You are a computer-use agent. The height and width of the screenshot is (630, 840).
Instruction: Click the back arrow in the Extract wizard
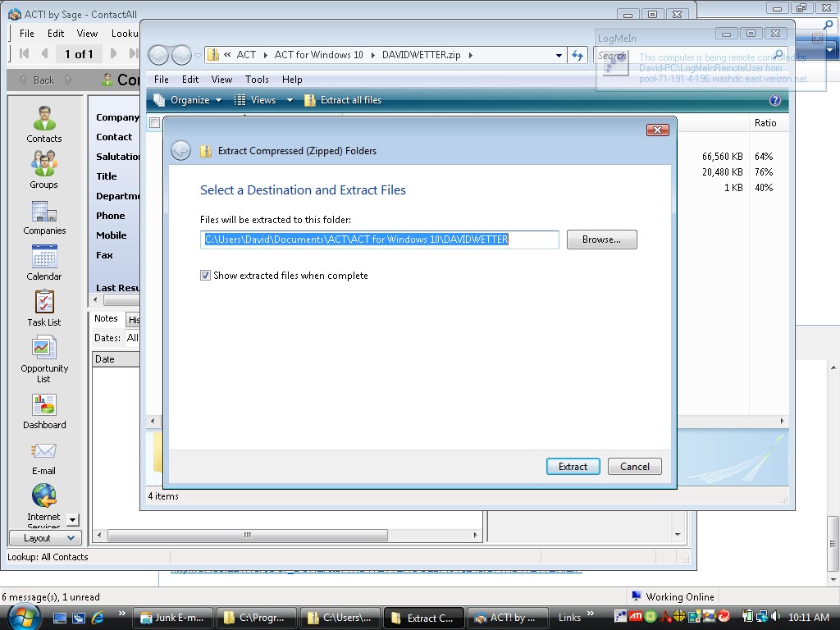(181, 151)
